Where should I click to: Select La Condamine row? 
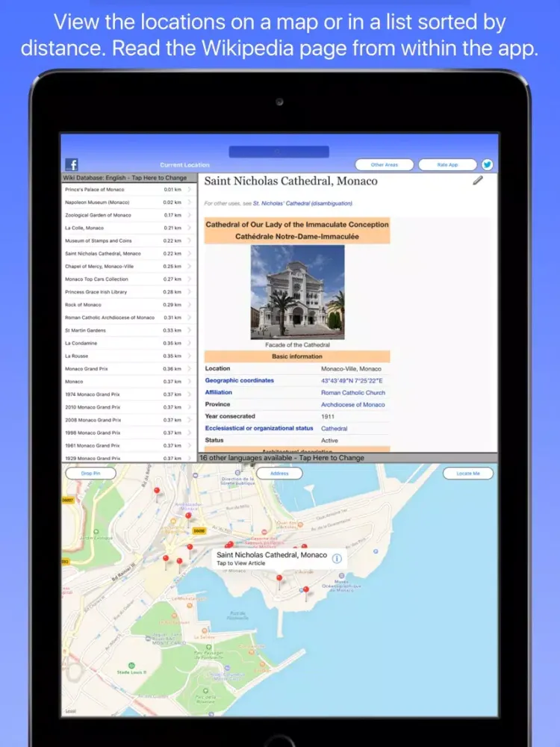tap(129, 343)
